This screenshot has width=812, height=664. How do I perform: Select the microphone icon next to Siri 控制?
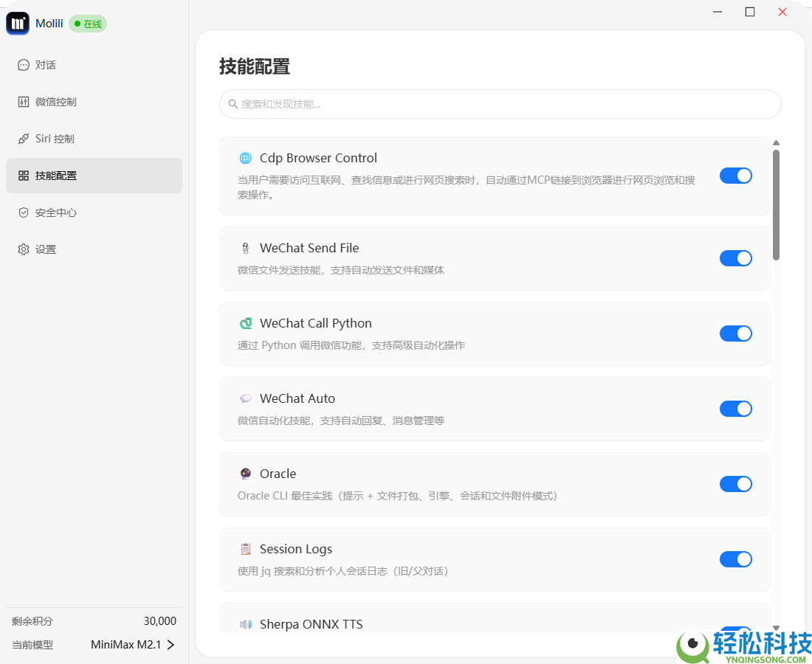[x=23, y=139]
